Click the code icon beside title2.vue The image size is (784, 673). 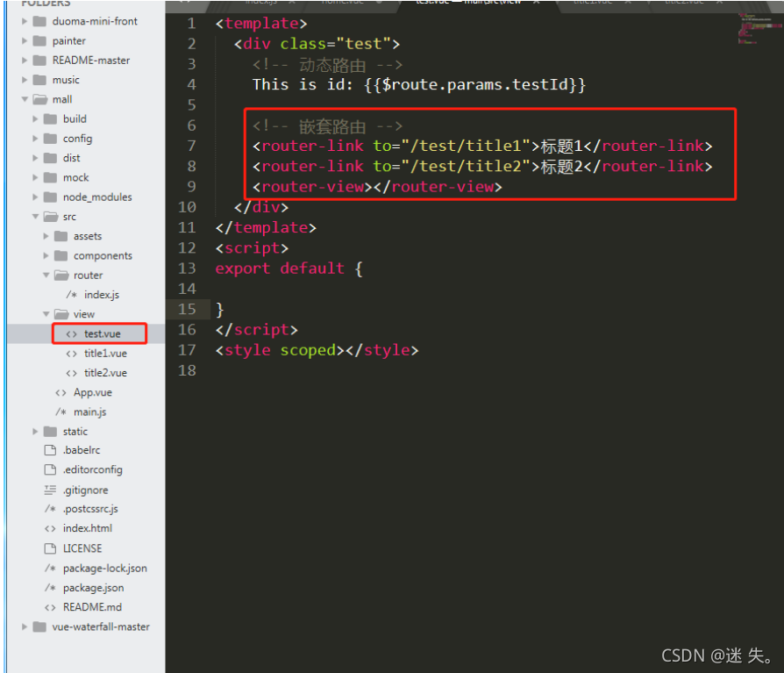click(x=72, y=373)
